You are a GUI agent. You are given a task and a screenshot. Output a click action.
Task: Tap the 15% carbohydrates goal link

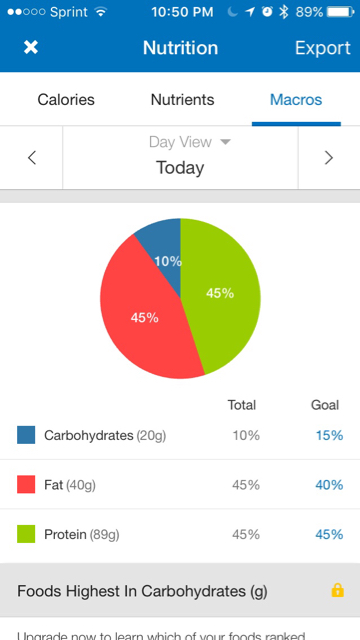(329, 436)
